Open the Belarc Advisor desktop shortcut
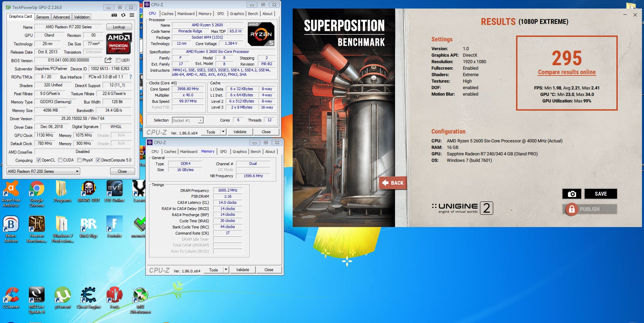Image resolution: width=644 pixels, height=323 pixels. click(x=11, y=229)
